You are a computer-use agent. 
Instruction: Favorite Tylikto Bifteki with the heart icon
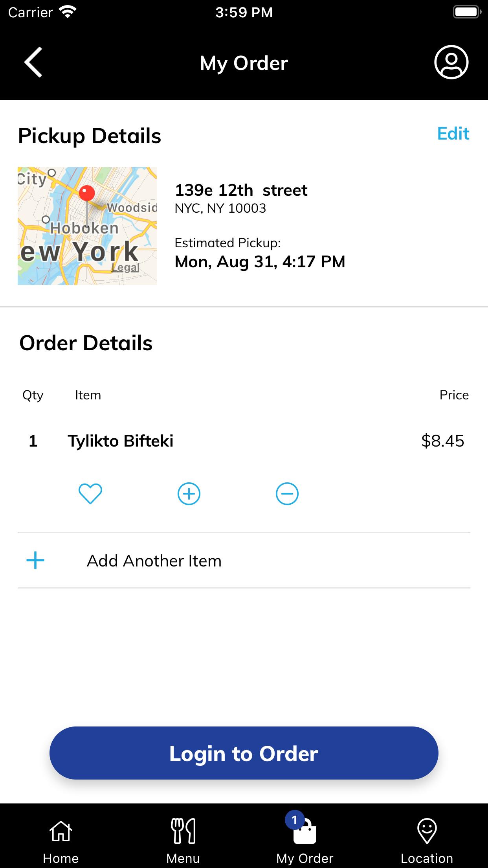point(90,493)
